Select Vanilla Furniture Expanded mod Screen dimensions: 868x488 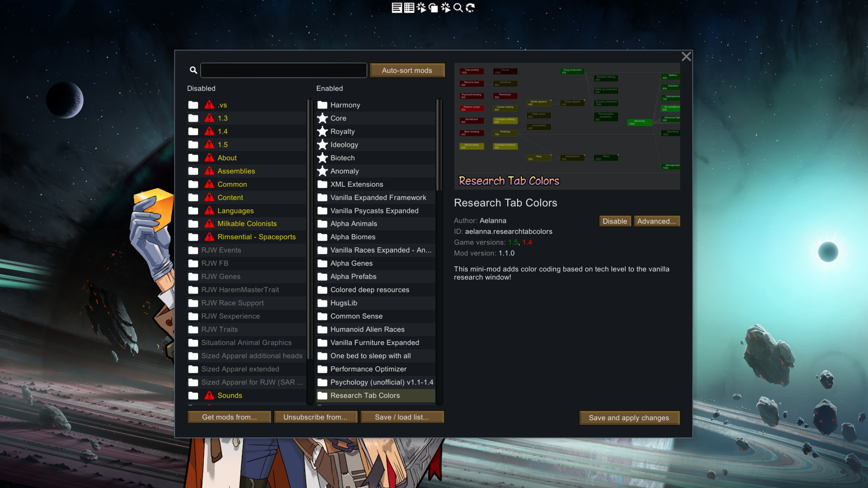coord(376,343)
